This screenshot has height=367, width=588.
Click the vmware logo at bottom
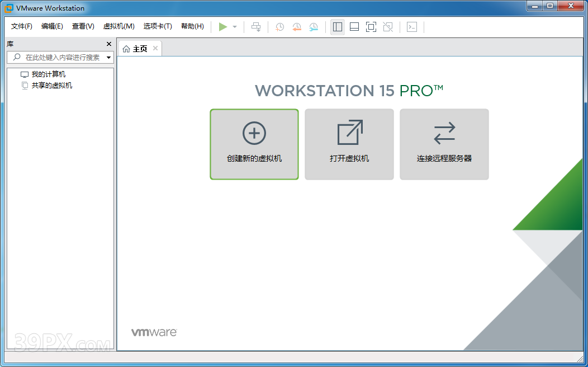(x=154, y=332)
